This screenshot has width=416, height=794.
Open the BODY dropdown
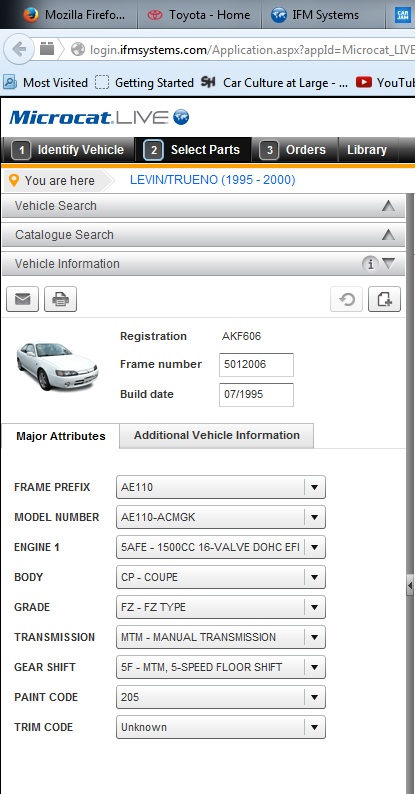221,577
